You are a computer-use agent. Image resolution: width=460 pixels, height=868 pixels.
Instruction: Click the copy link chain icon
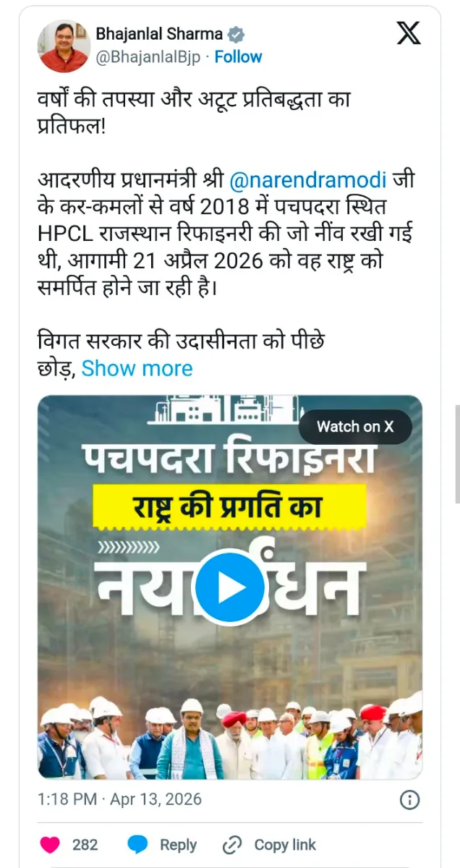click(232, 845)
